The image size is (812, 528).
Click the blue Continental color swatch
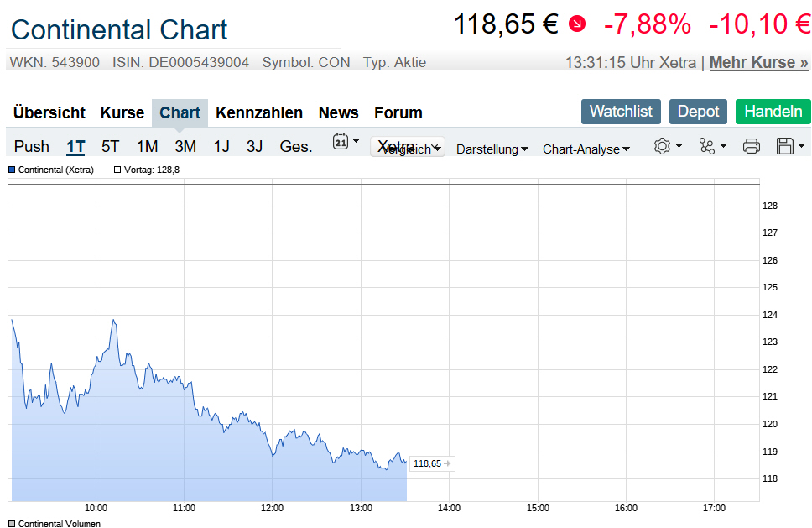[12, 170]
